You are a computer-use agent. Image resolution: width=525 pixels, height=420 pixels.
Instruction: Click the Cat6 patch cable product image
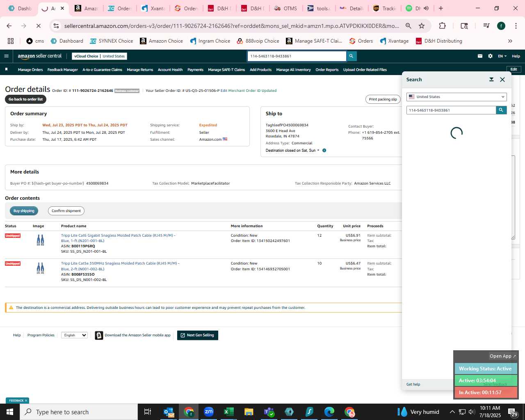[40, 240]
